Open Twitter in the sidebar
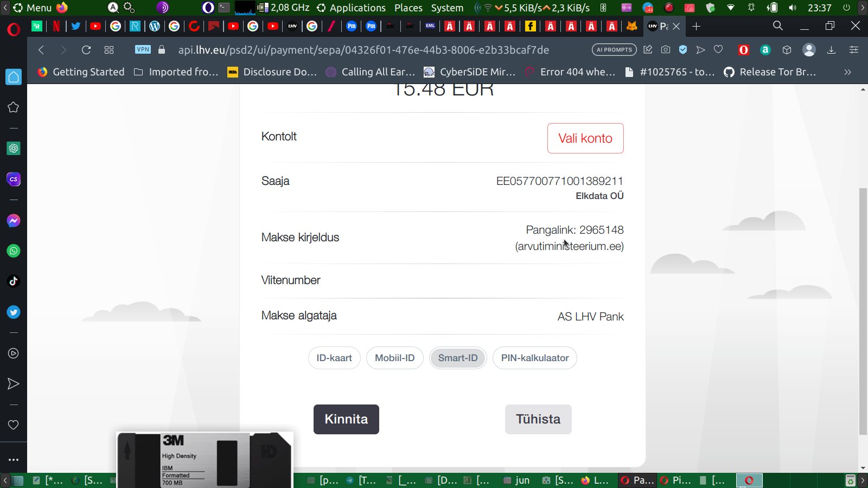 14,312
